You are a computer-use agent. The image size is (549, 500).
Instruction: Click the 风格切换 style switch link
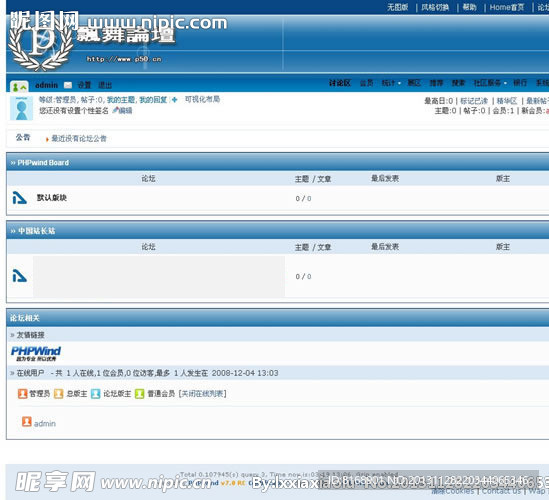(435, 7)
